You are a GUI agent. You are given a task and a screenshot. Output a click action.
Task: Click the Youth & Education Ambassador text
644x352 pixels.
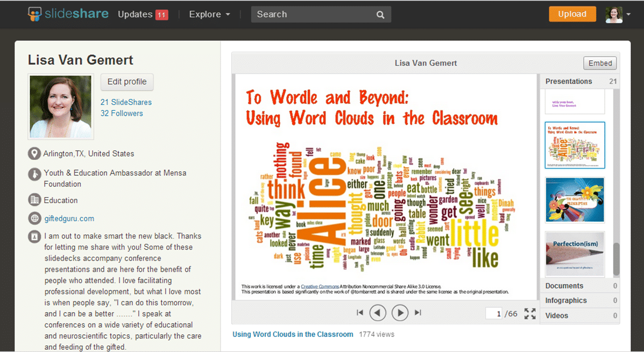point(115,178)
